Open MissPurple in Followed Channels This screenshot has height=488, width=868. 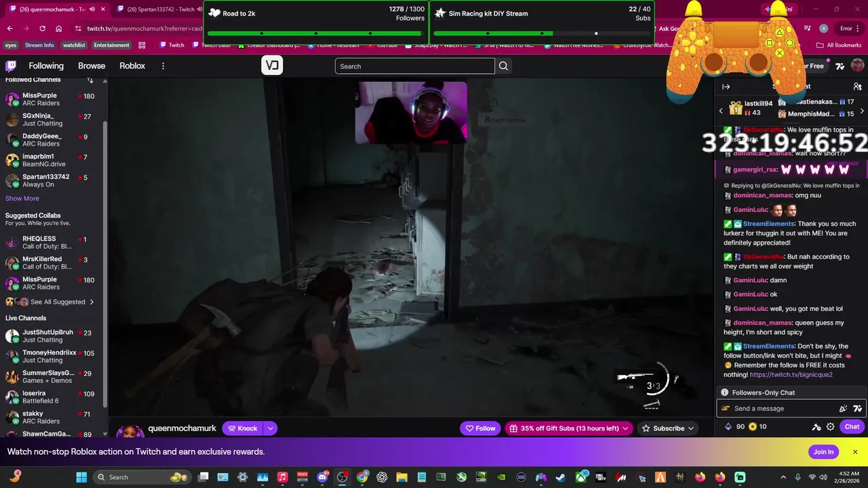[x=50, y=99]
